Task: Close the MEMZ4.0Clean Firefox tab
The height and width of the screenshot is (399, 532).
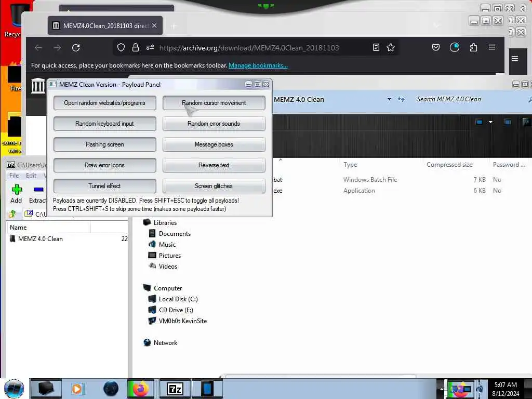Action: [154, 26]
